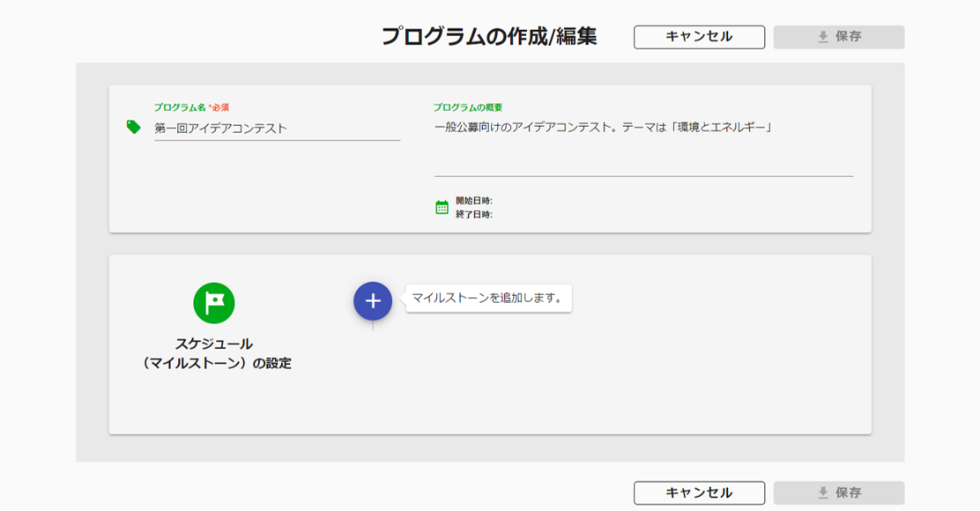Click the top キャンセル button
The height and width of the screenshot is (511, 980).
(699, 37)
